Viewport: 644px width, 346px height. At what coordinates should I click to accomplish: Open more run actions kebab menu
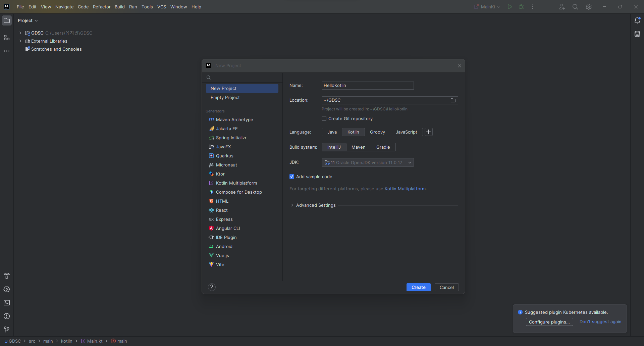tap(533, 7)
